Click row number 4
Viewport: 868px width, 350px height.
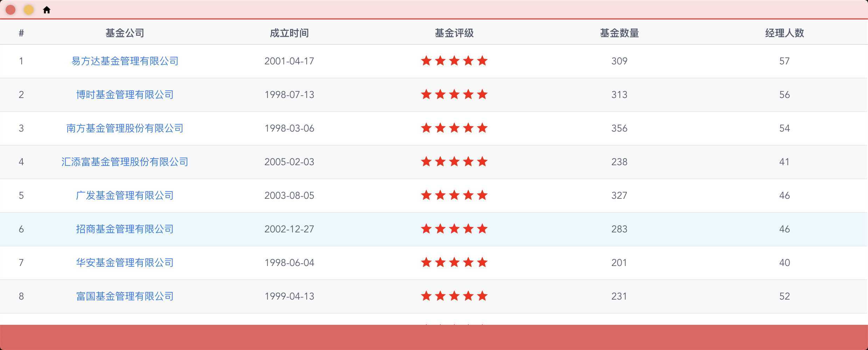coord(21,162)
